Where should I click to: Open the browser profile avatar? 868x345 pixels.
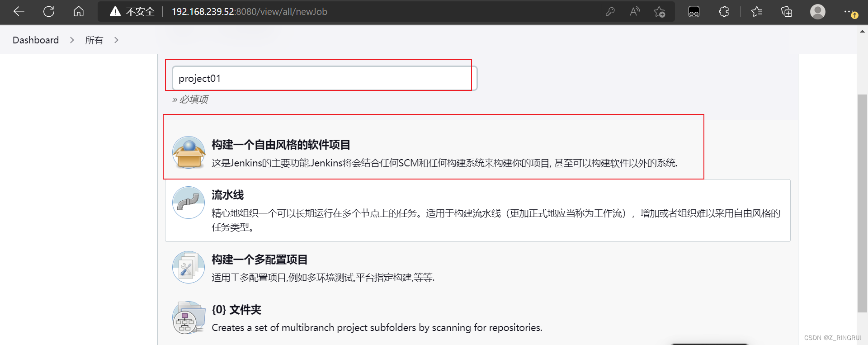point(817,12)
